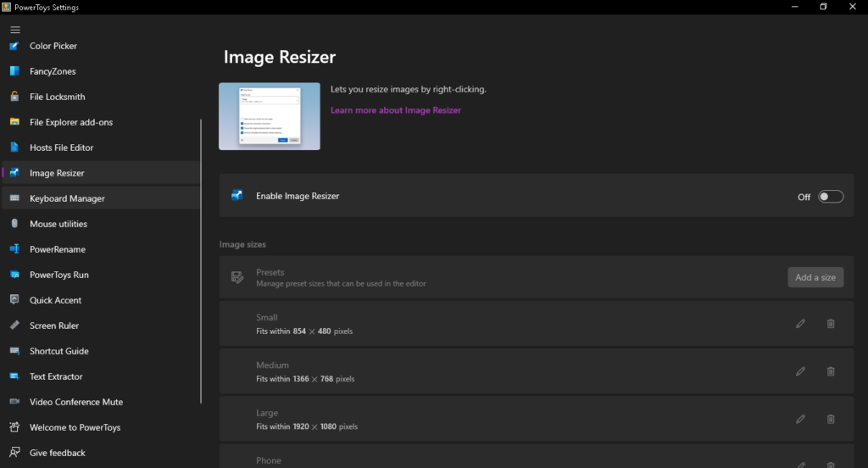The image size is (868, 468).
Task: Click the PowerRename sidebar icon
Action: pyautogui.click(x=15, y=249)
